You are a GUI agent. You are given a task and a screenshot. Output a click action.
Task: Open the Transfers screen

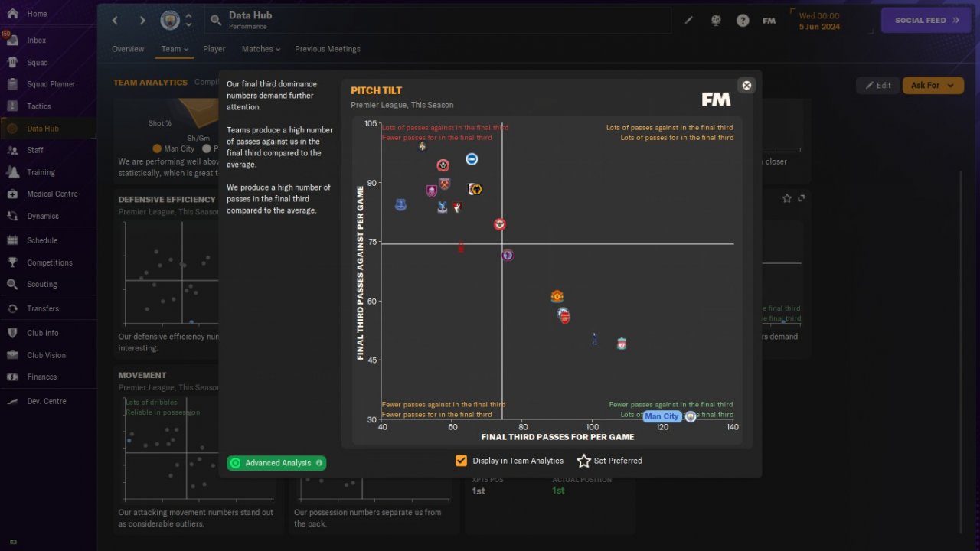point(42,309)
